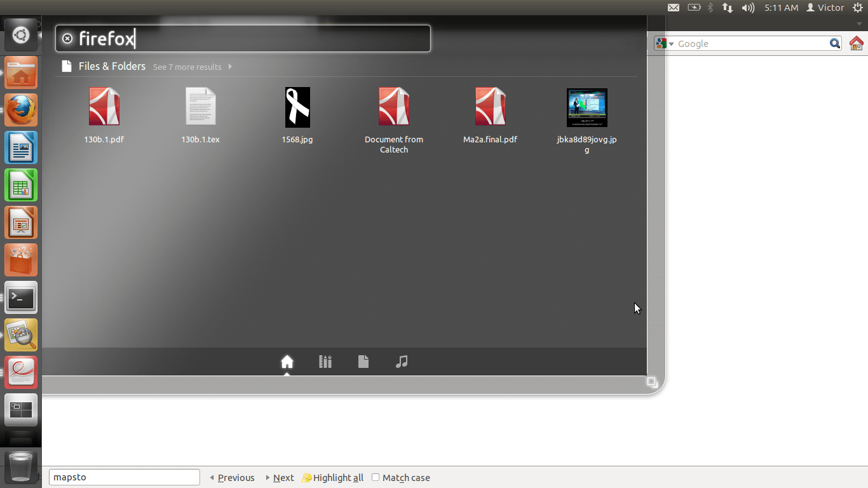Open the network indicator menu
The width and height of the screenshot is (868, 488).
pyautogui.click(x=728, y=8)
